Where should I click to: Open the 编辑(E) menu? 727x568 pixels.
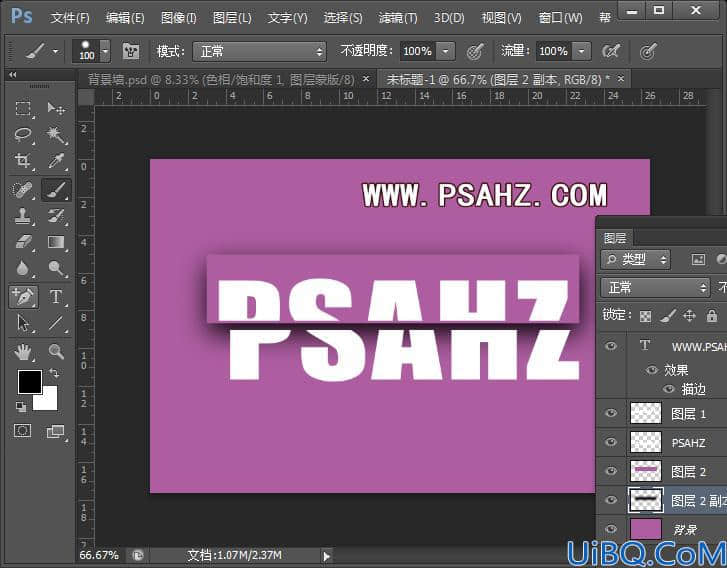(x=125, y=18)
